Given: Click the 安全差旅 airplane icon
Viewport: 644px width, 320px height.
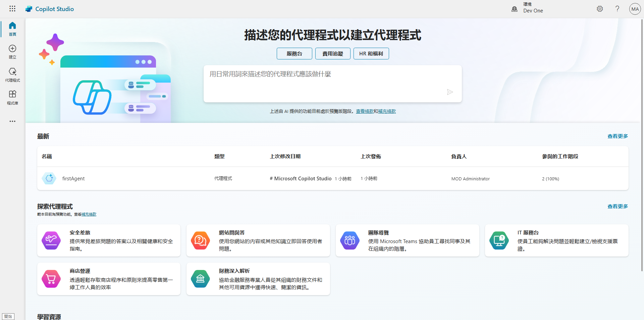Looking at the screenshot, I should [x=51, y=240].
